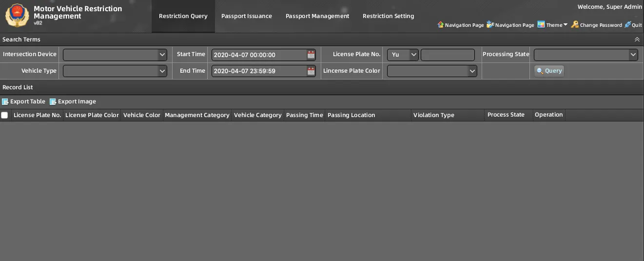Image resolution: width=644 pixels, height=261 pixels.
Task: Click the police badge emblem logo
Action: click(x=17, y=16)
